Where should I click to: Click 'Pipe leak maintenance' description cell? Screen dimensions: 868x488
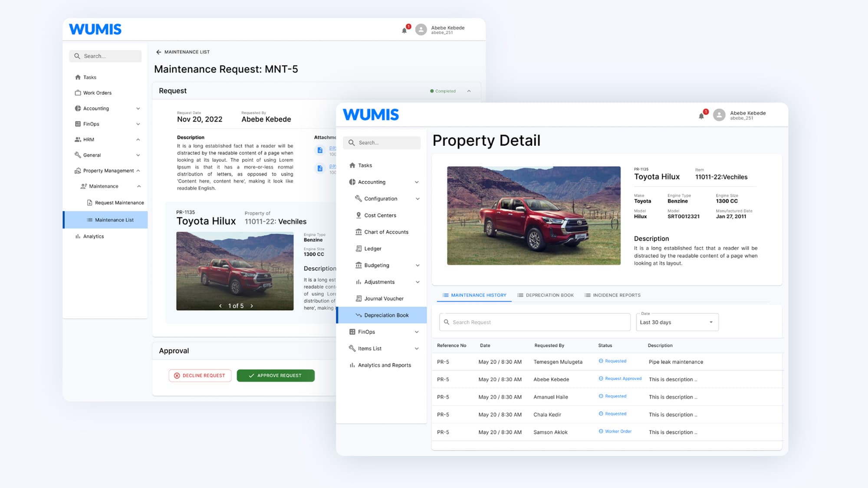tap(676, 362)
